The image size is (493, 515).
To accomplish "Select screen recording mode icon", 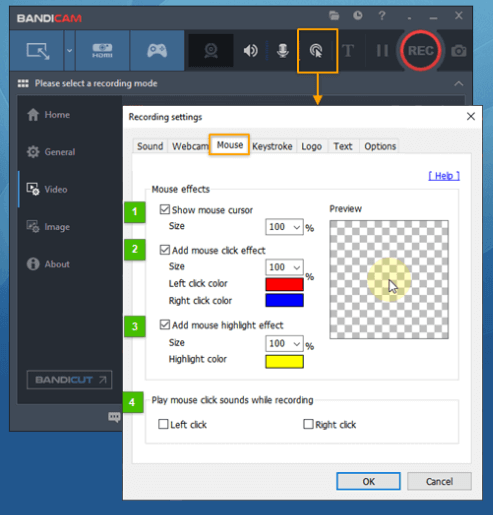I will click(38, 51).
